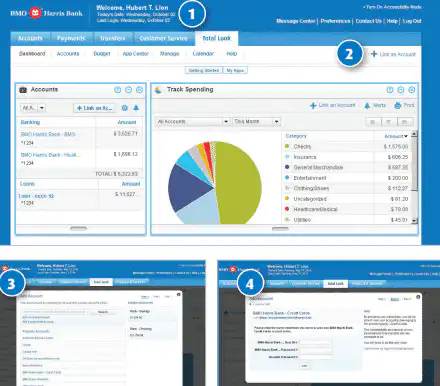
Task: Open the Preferences link in header
Action: (335, 21)
